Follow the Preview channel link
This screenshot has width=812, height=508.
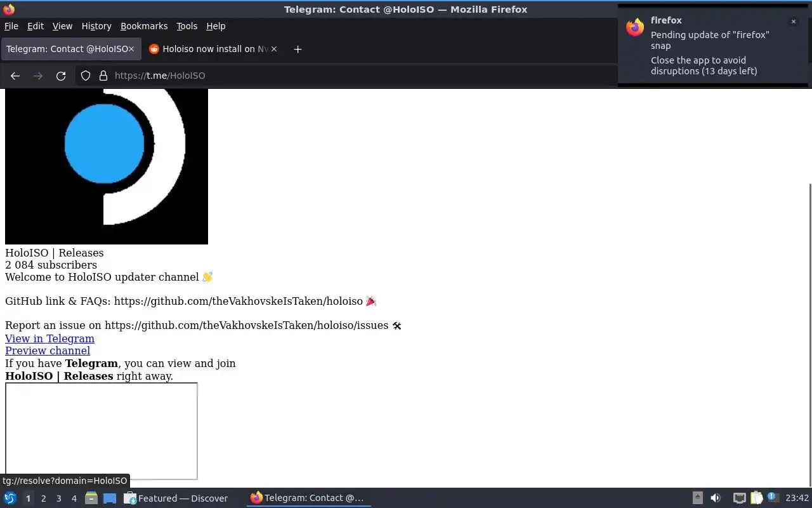click(x=48, y=351)
